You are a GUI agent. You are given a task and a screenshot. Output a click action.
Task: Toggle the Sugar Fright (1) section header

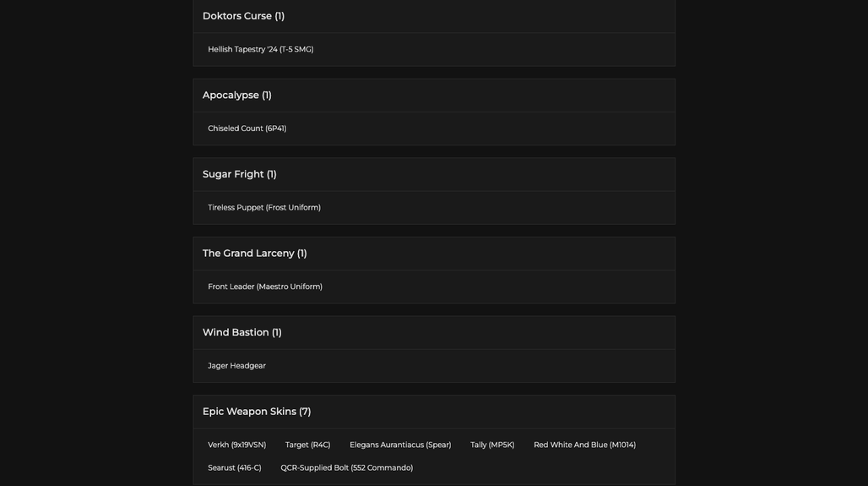point(434,175)
